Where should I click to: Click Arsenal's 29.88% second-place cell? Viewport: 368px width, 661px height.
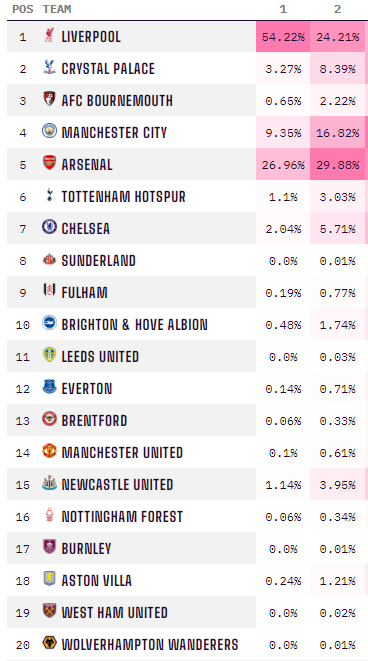pos(337,164)
